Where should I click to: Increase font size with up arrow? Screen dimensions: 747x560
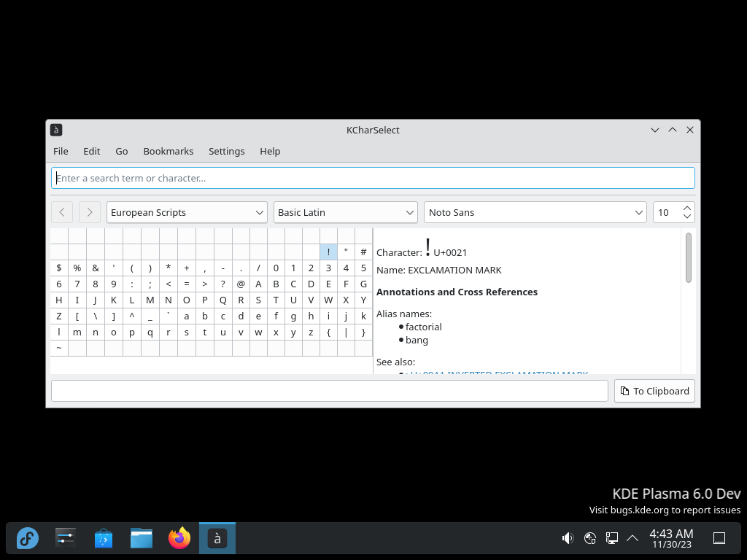(687, 209)
